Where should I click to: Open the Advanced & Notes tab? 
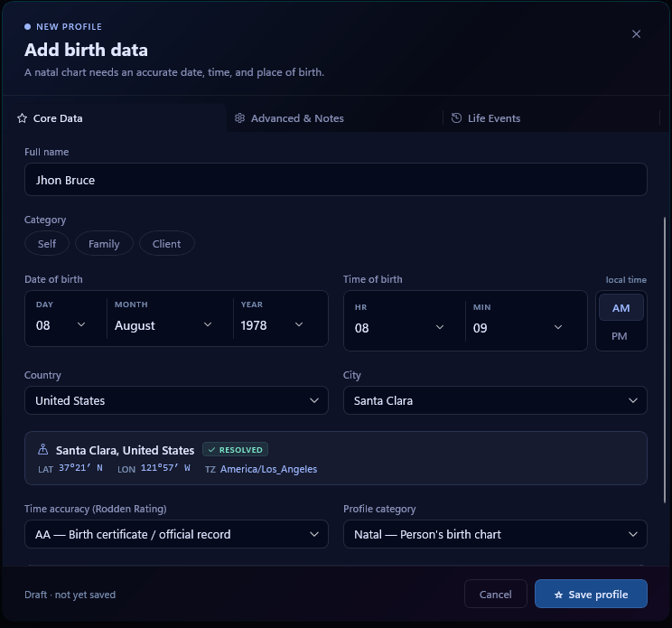335,117
